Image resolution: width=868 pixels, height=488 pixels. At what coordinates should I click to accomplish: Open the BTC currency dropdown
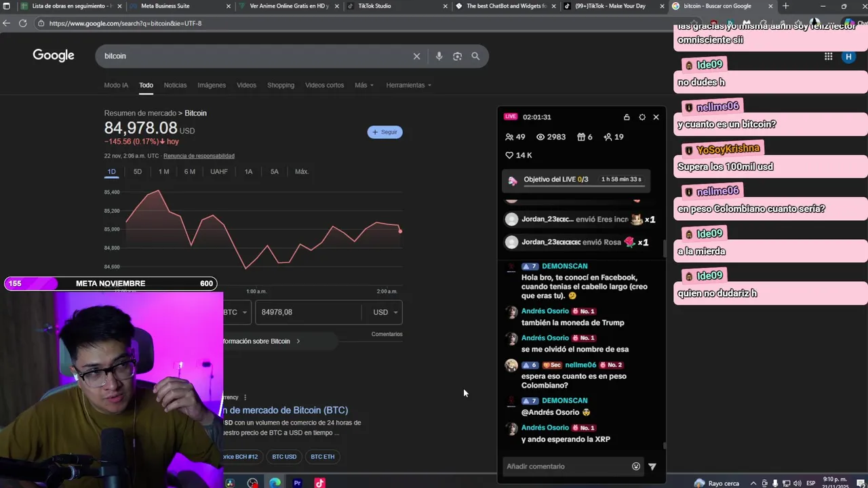click(x=236, y=312)
